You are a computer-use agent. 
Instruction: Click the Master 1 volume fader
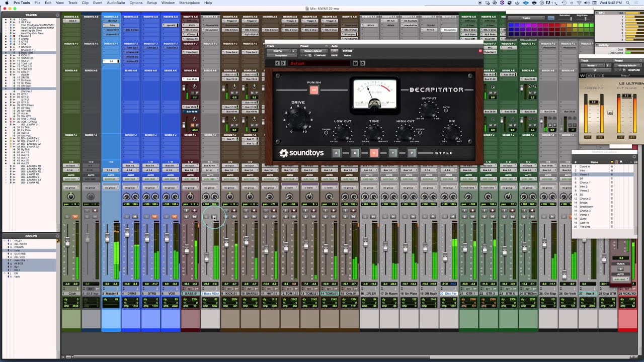[107, 237]
